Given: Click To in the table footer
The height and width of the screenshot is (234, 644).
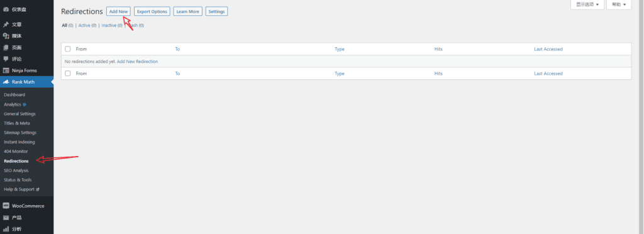Looking at the screenshot, I should pos(177,74).
